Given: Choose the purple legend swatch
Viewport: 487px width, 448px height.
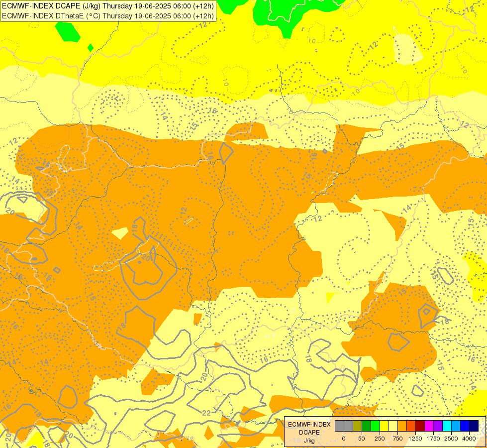Looking at the screenshot, I should (x=438, y=426).
